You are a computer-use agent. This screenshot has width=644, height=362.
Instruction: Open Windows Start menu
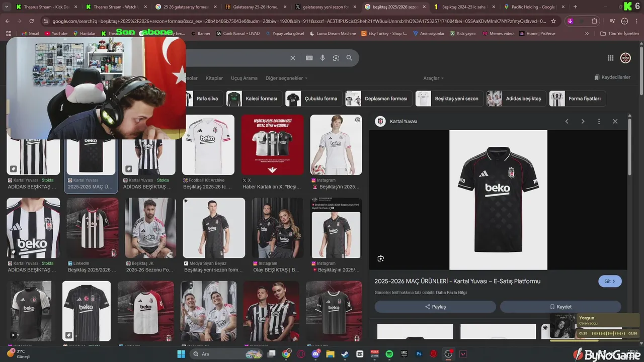[x=181, y=354]
